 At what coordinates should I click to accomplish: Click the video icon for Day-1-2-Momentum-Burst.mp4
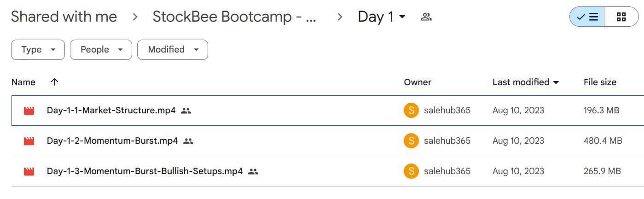click(29, 141)
